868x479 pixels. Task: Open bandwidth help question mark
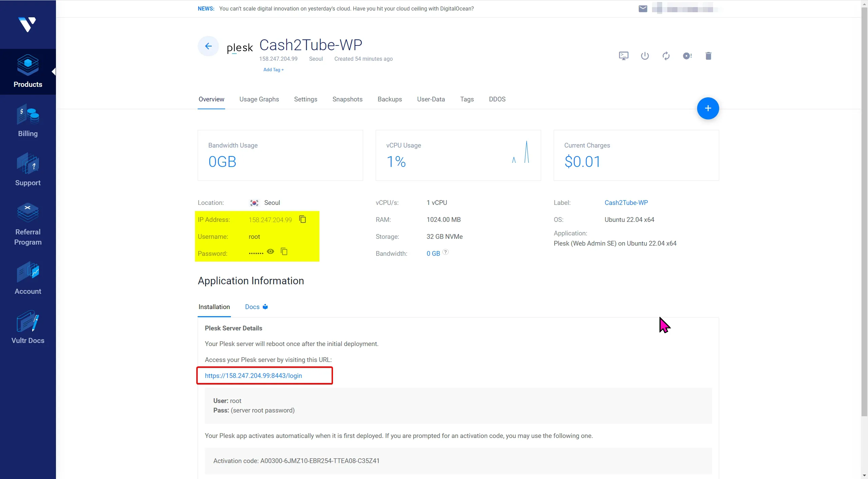[446, 252]
